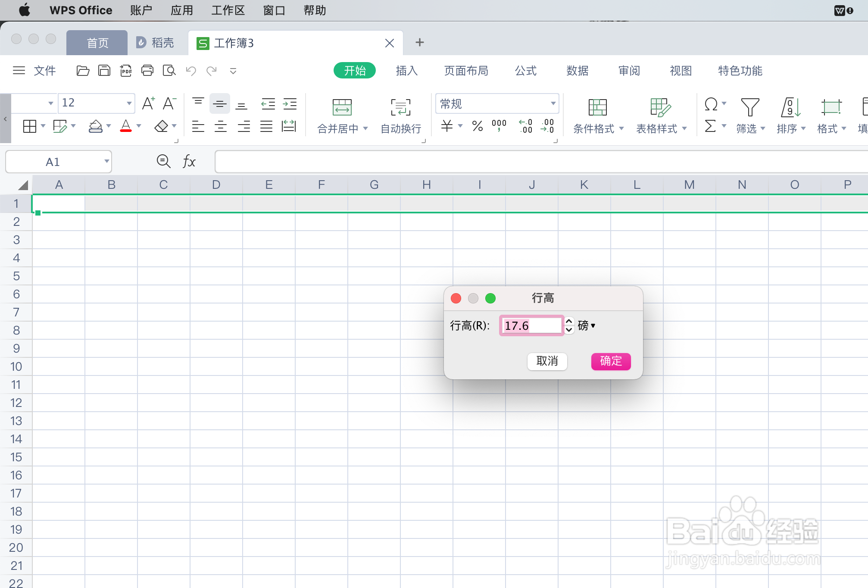Click the 取消 button in dialog

pyautogui.click(x=547, y=361)
